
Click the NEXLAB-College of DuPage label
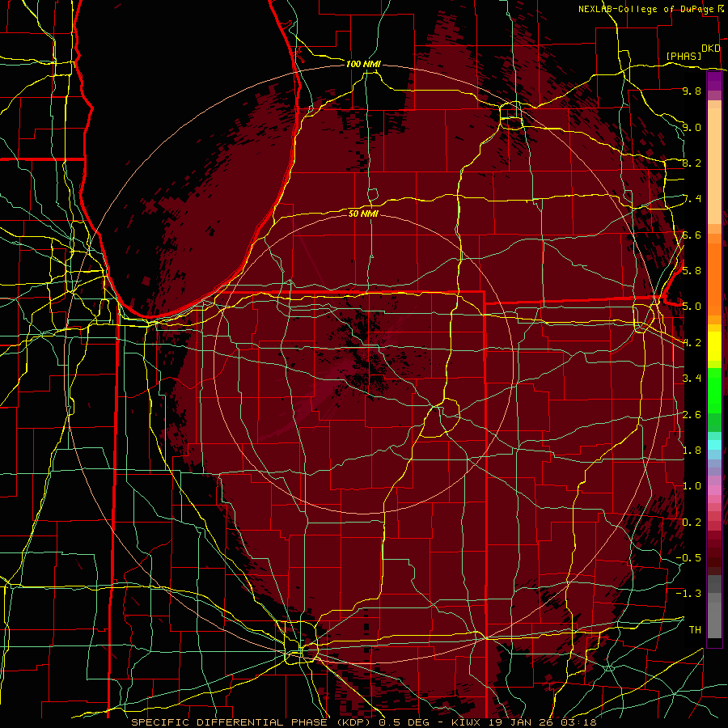click(x=647, y=9)
